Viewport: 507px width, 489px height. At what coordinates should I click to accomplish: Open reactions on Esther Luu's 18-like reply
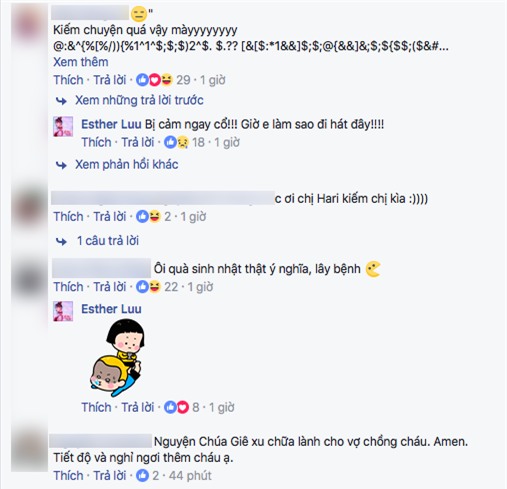[177, 142]
